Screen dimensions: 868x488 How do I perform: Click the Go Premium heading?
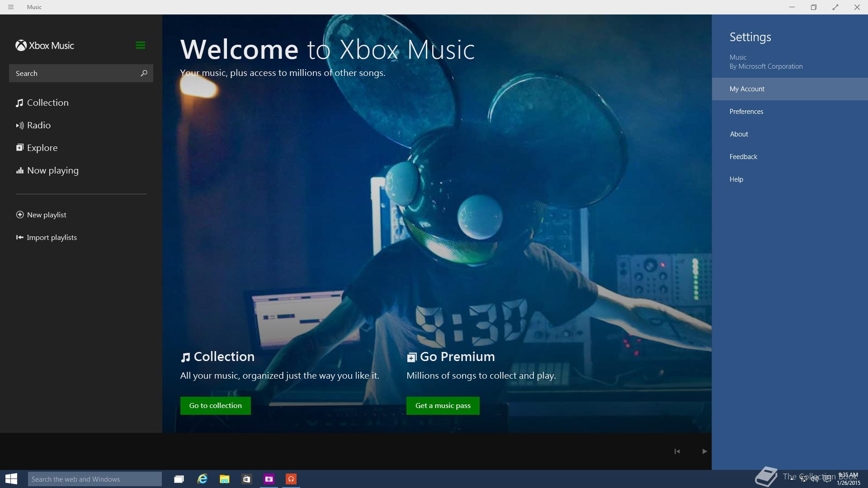point(451,357)
